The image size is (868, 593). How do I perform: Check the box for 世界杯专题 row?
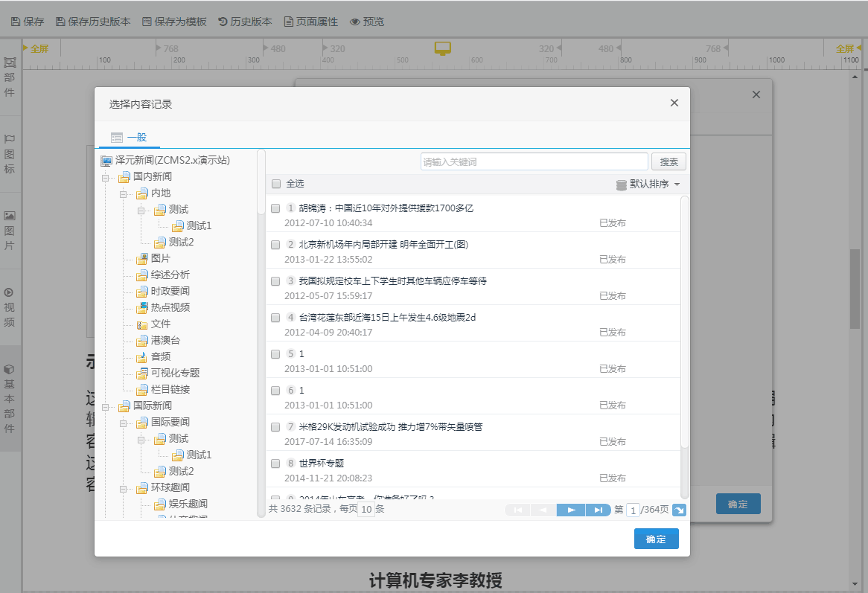click(x=275, y=463)
